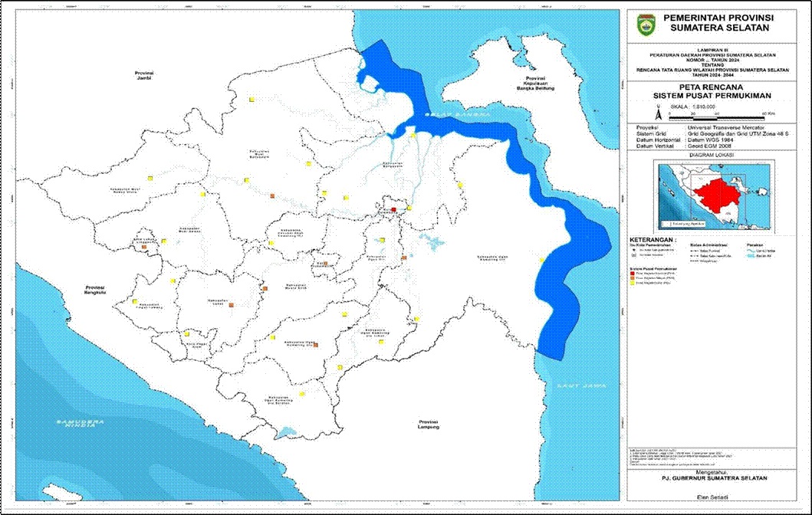Click the small lake near the Lampung border
812x515 pixels.
point(287,433)
